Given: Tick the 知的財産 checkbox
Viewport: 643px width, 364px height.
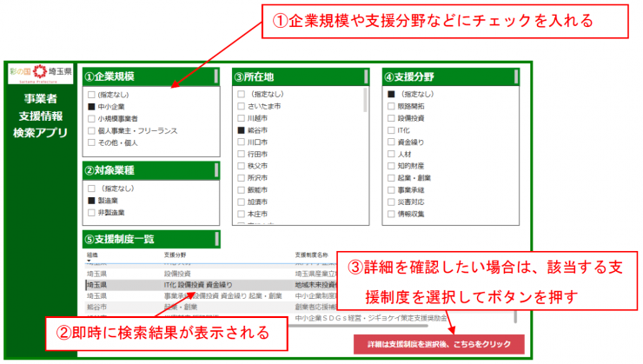Looking at the screenshot, I should [391, 166].
